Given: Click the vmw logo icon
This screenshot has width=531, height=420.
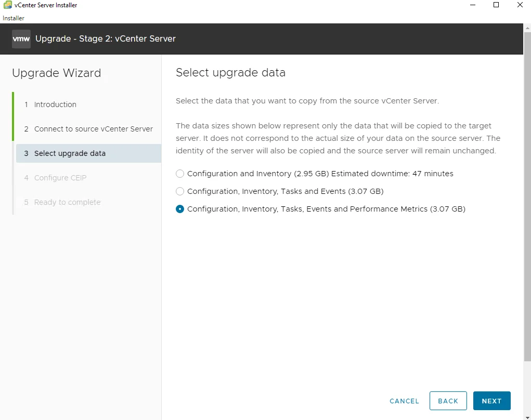Looking at the screenshot, I should (x=21, y=39).
